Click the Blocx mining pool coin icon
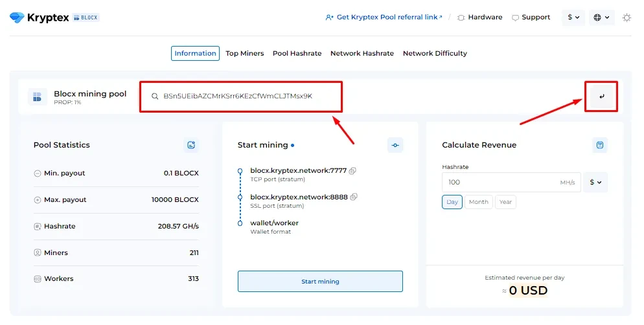Image resolution: width=644 pixels, height=325 pixels. (x=38, y=97)
